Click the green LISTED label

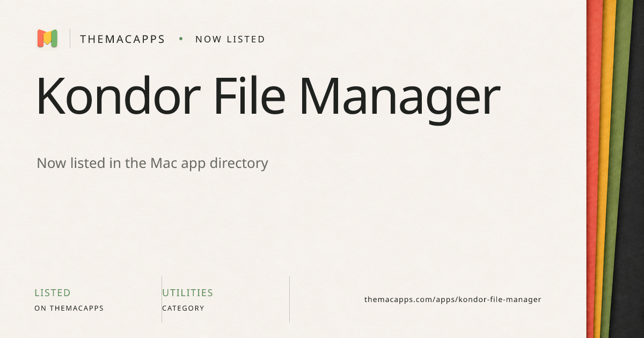point(53,293)
